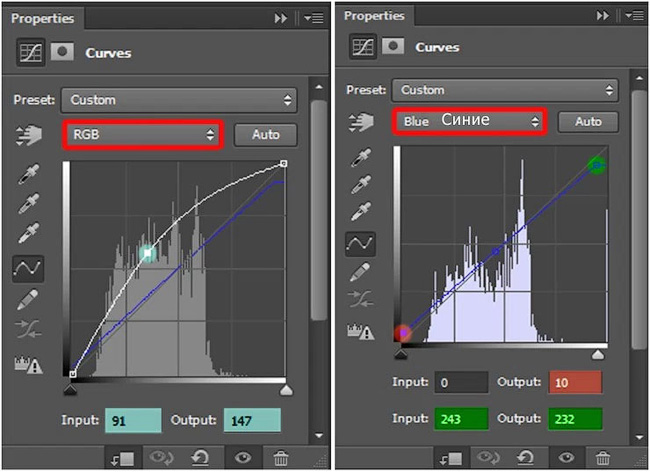
Task: Click the Output field showing 232
Action: point(576,419)
